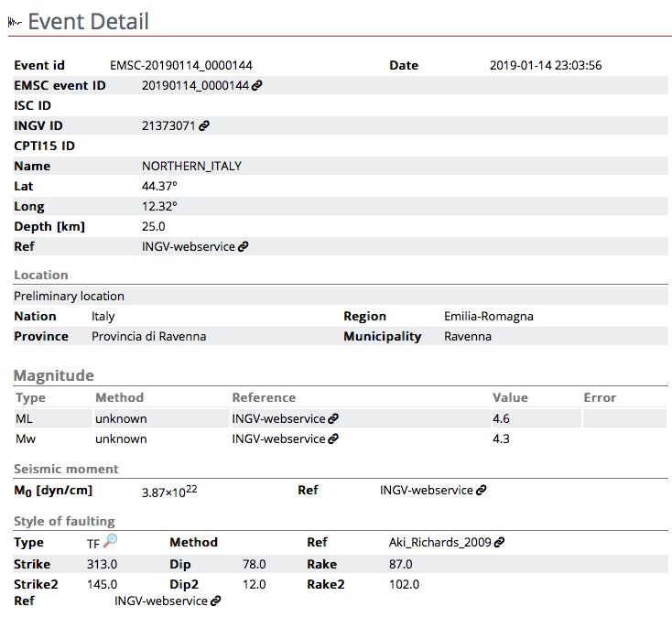Click depth value 25.0
The width and height of the screenshot is (672, 617).
coord(154,227)
